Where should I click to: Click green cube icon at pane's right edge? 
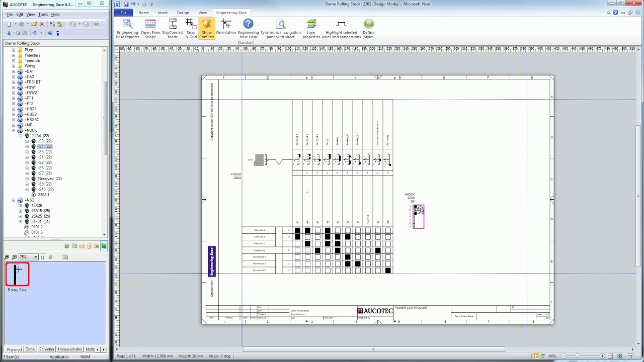pos(104,246)
